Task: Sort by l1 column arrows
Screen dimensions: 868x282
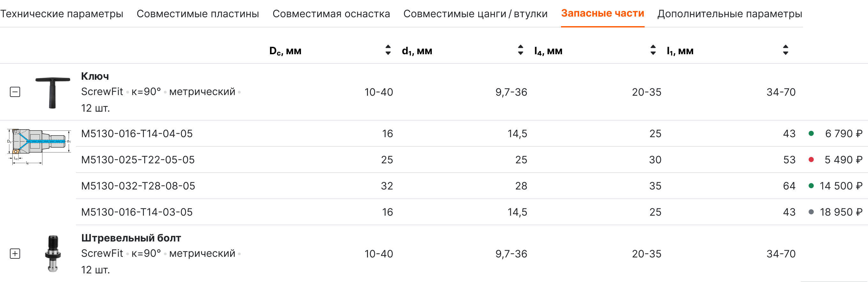Action: (785, 50)
